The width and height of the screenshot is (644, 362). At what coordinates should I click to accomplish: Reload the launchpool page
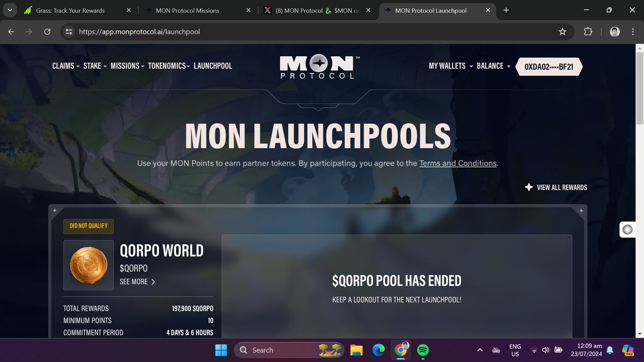pos(47,32)
